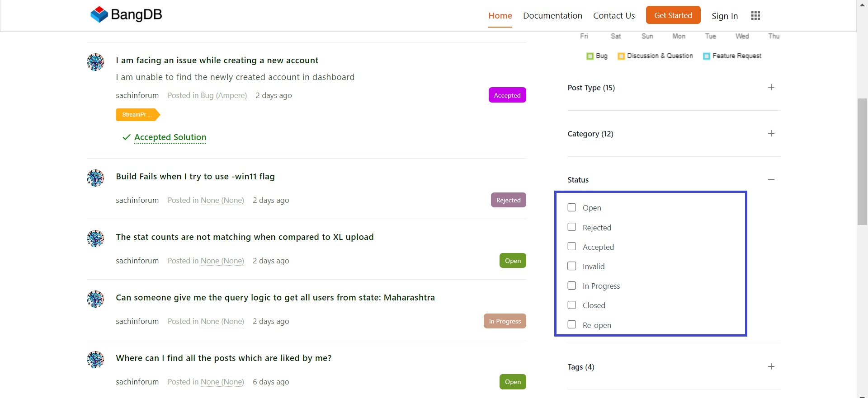Screen dimensions: 868x398
Task: Click None (None) link on stat counts post
Action: (222, 261)
